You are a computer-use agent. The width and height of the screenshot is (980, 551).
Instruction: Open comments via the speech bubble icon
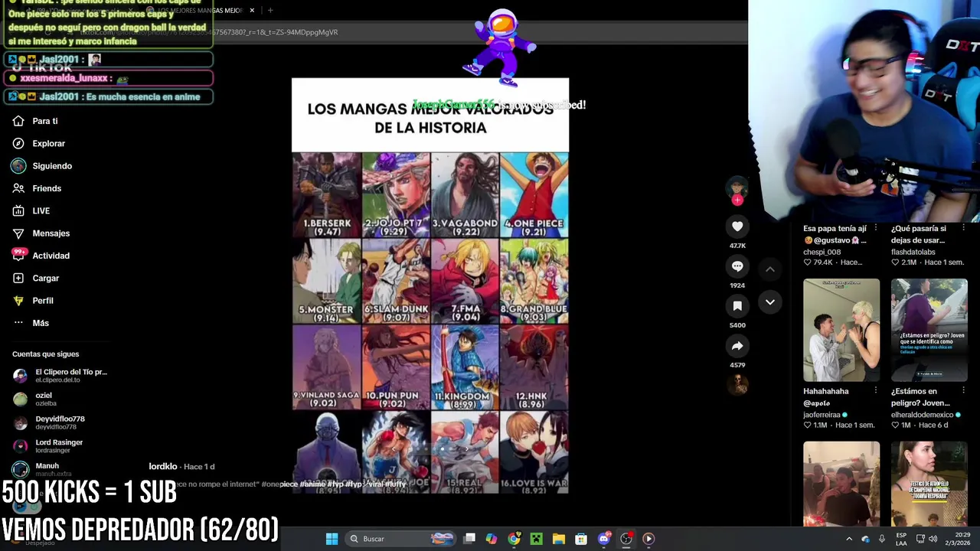(x=737, y=266)
